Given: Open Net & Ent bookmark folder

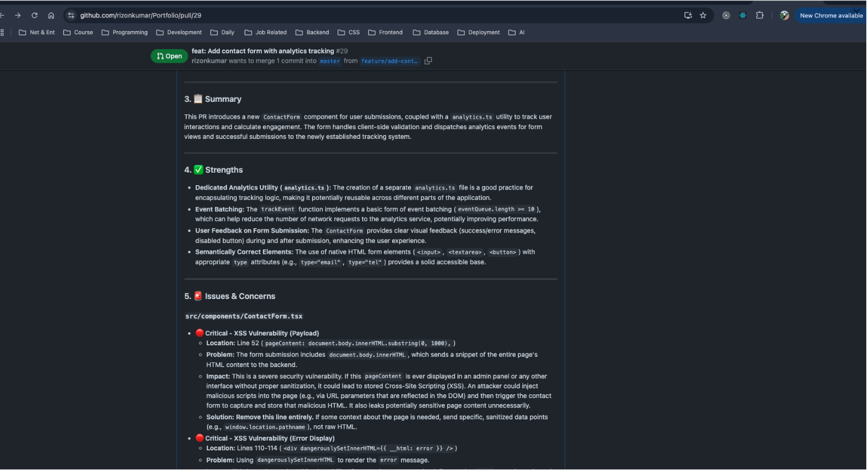Looking at the screenshot, I should tap(37, 32).
